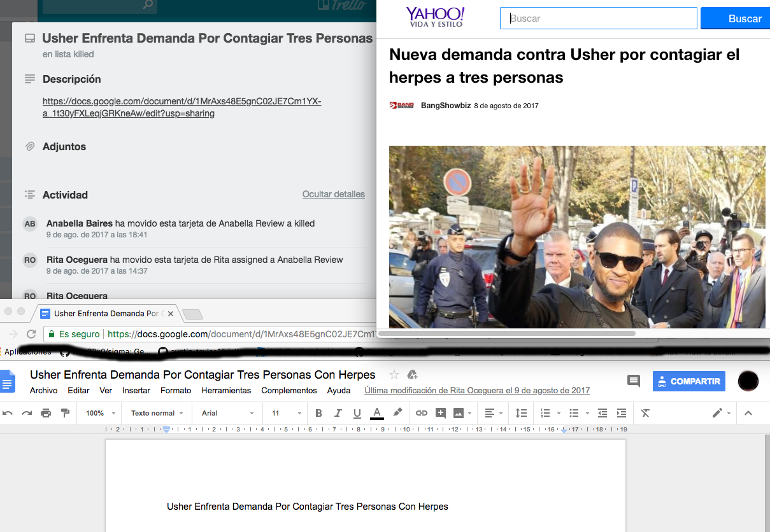Open the zoom 100% dropdown

(x=101, y=413)
